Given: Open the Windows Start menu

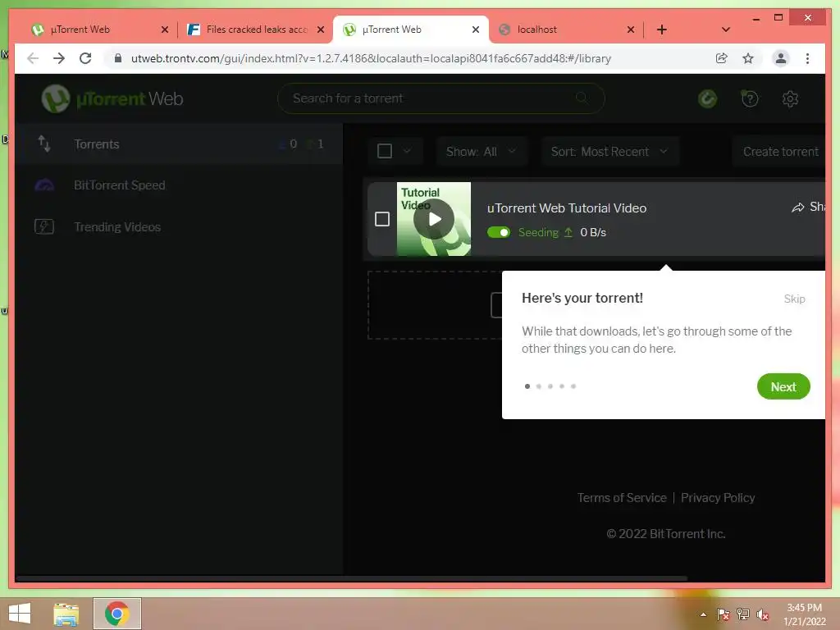Looking at the screenshot, I should pos(20,614).
